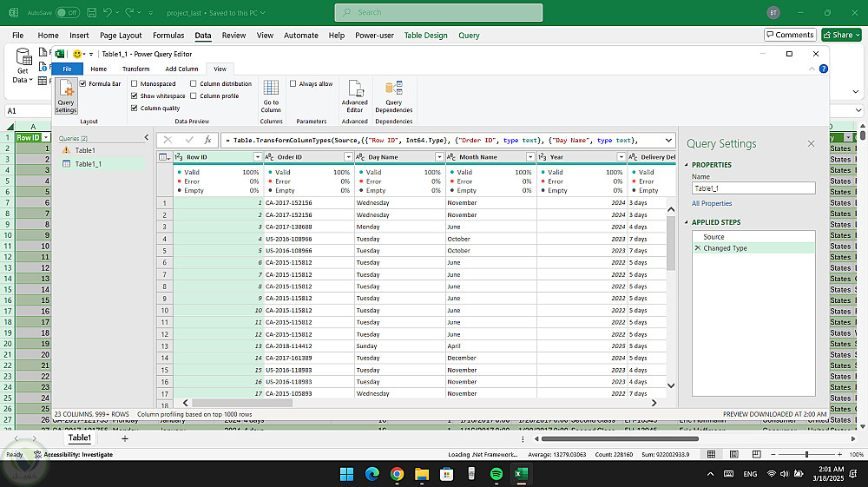Launch the Advanced Editor

coord(354,95)
